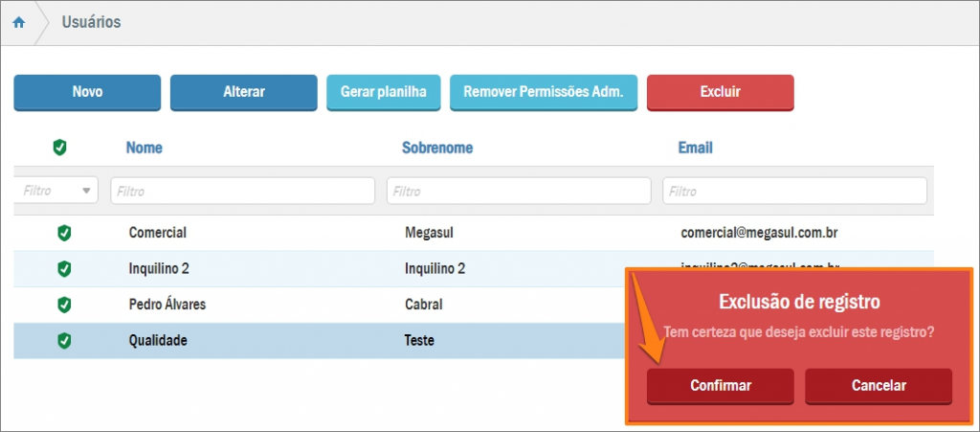Screen dimensions: 980x432
Task: Sort by the Nome column header
Action: pos(144,148)
